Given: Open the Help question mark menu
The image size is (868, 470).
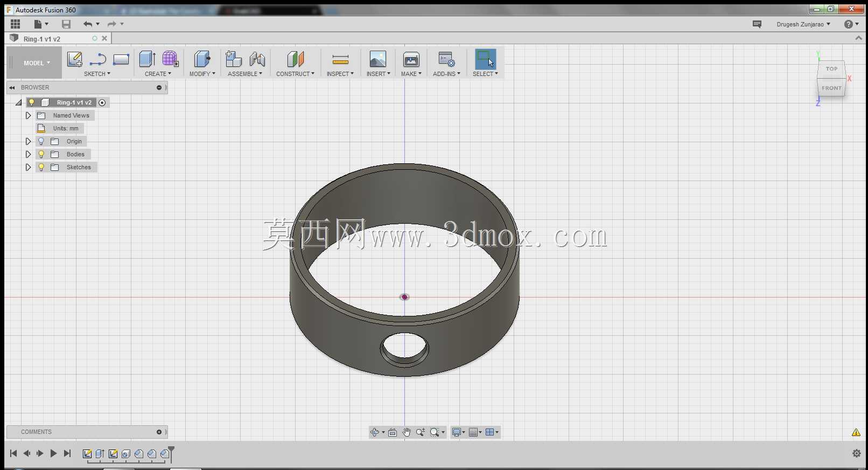Looking at the screenshot, I should coord(851,24).
